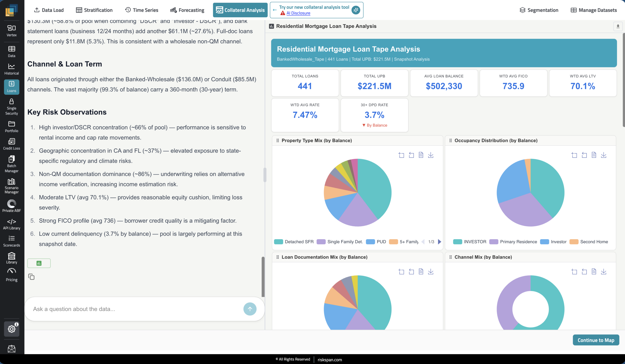The height and width of the screenshot is (364, 625).
Task: Click the green chart chip below observations
Action: 39,263
